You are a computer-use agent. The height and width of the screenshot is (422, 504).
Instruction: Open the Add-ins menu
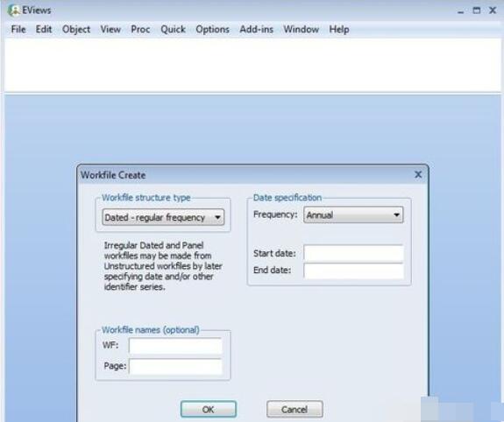(x=256, y=29)
